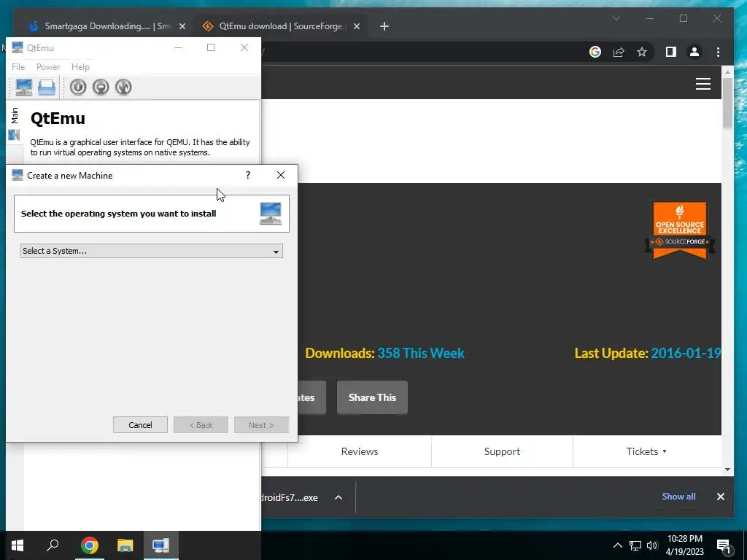Click the Chrome taskbar icon
The image size is (747, 560).
click(x=89, y=545)
